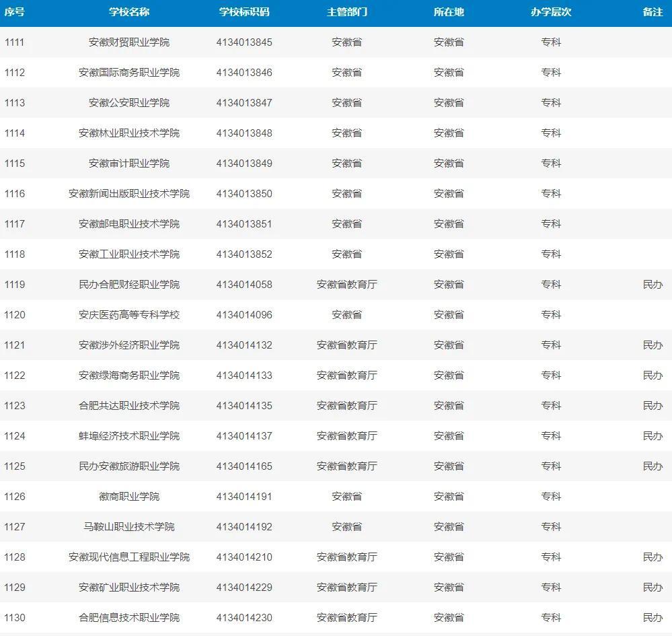Click school code 4134013848

tap(244, 133)
